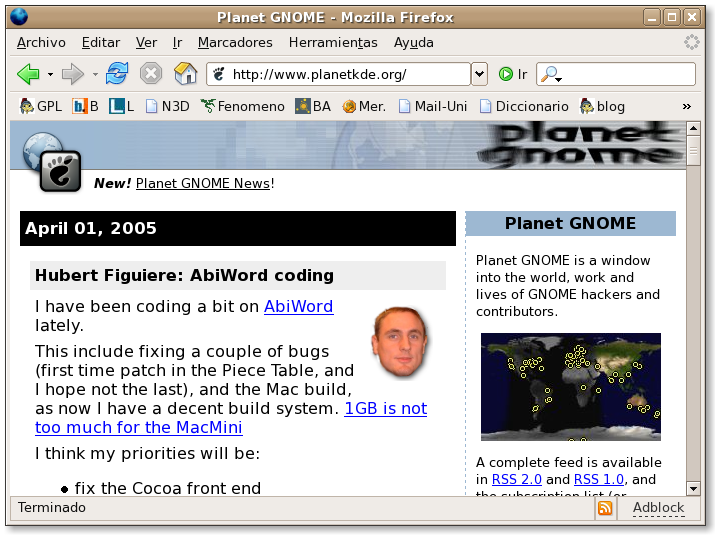Open the Herramientas menu
This screenshot has width=715, height=535.
[x=333, y=42]
